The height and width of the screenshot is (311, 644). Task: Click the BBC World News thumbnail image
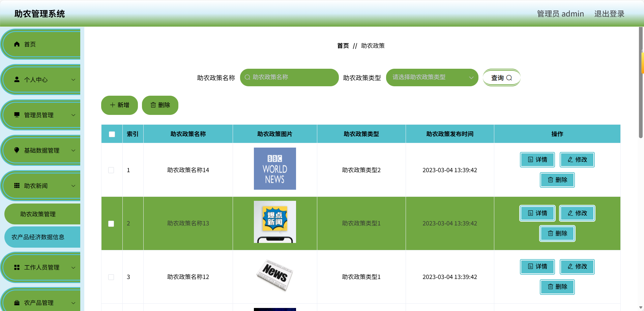coord(275,168)
